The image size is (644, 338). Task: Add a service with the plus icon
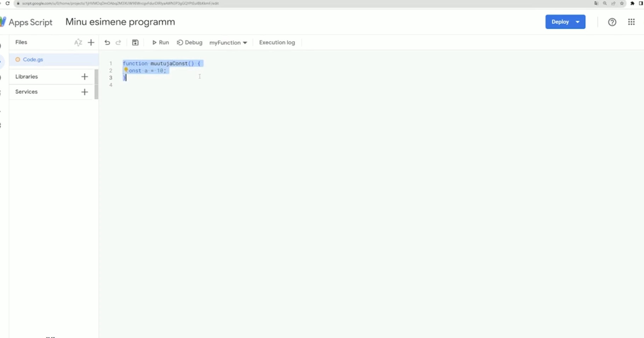point(85,92)
